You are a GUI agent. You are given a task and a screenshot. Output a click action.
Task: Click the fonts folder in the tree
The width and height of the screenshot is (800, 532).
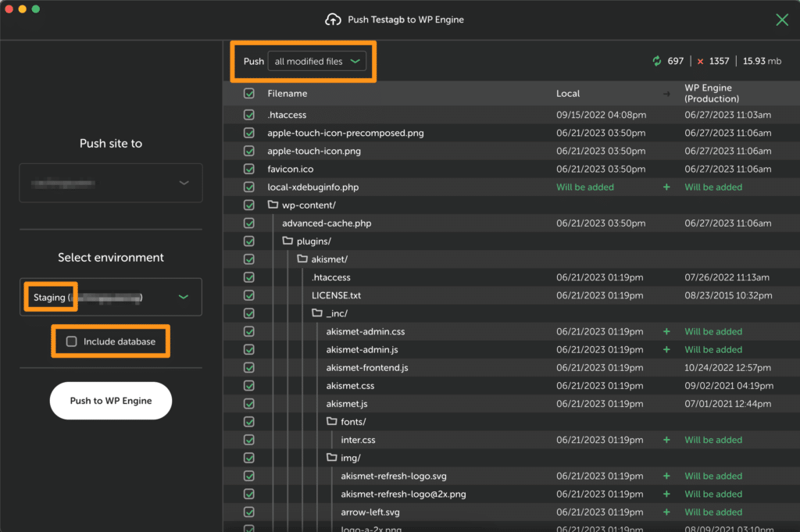point(352,422)
